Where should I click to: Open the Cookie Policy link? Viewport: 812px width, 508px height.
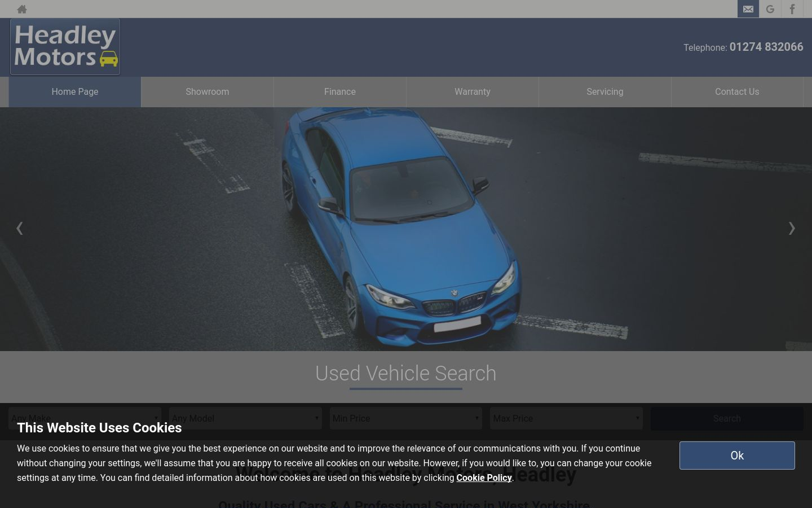click(x=484, y=478)
